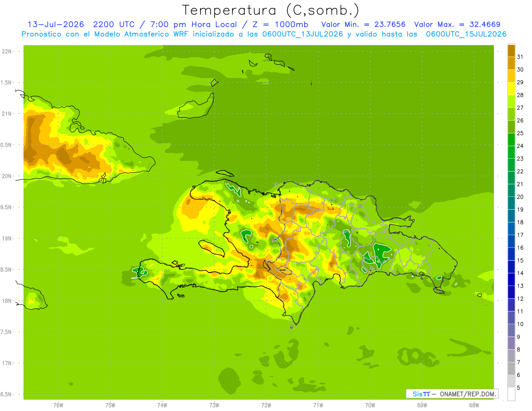Image resolution: width=532 pixels, height=411 pixels.
Task: Click the yellow legend band between 28 and 29
Action: [511, 89]
